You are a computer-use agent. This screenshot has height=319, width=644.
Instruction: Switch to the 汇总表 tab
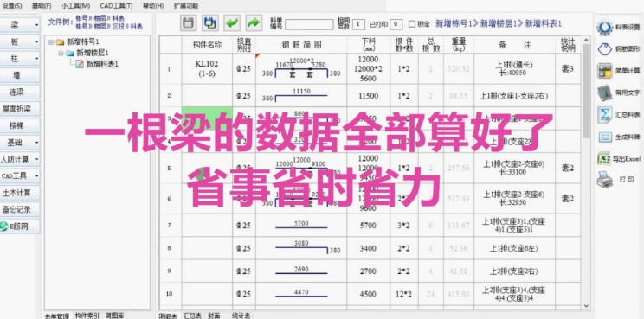pyautogui.click(x=192, y=316)
